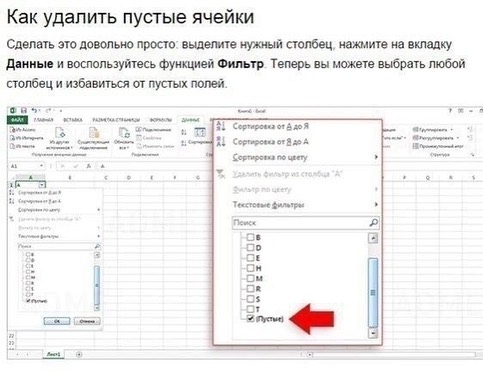Check the 'E' box in enlarged filter list

point(250,258)
